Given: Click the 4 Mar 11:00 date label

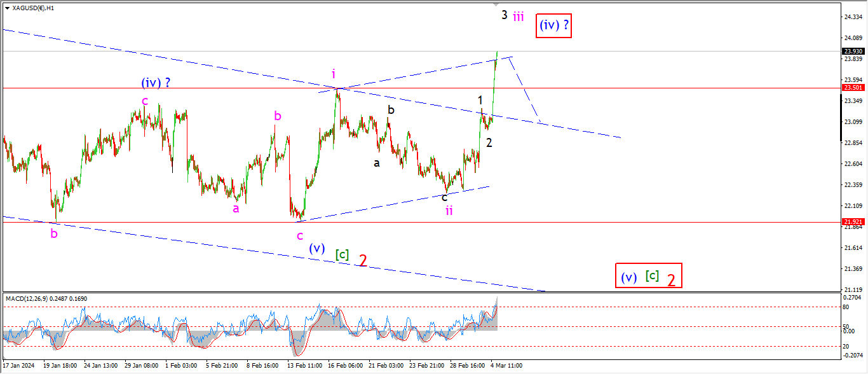Looking at the screenshot, I should click(506, 366).
